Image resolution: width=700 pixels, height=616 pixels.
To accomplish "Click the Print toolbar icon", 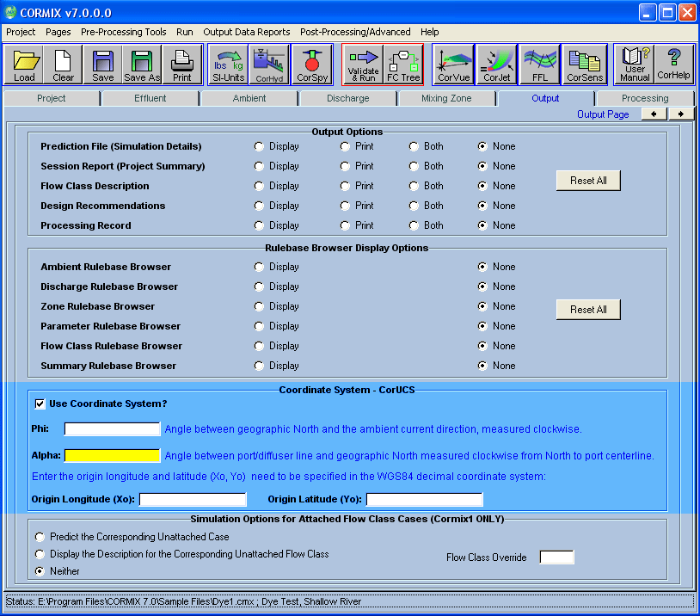I will [182, 65].
